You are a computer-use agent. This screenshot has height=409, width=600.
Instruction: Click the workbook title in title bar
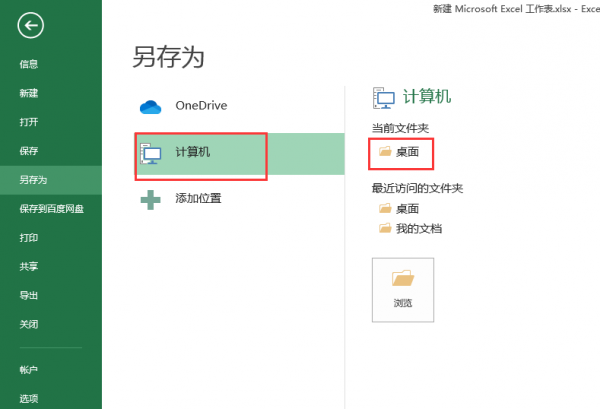point(516,9)
